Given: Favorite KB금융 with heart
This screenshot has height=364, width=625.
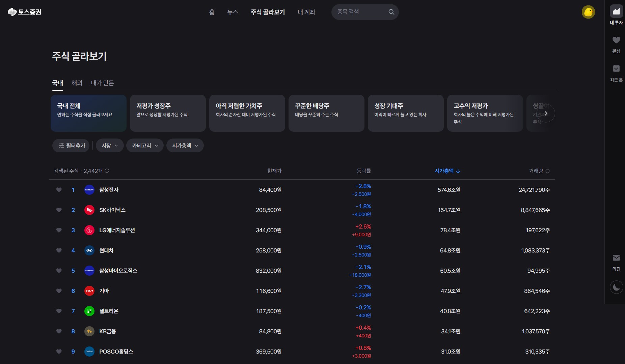Looking at the screenshot, I should pyautogui.click(x=59, y=331).
